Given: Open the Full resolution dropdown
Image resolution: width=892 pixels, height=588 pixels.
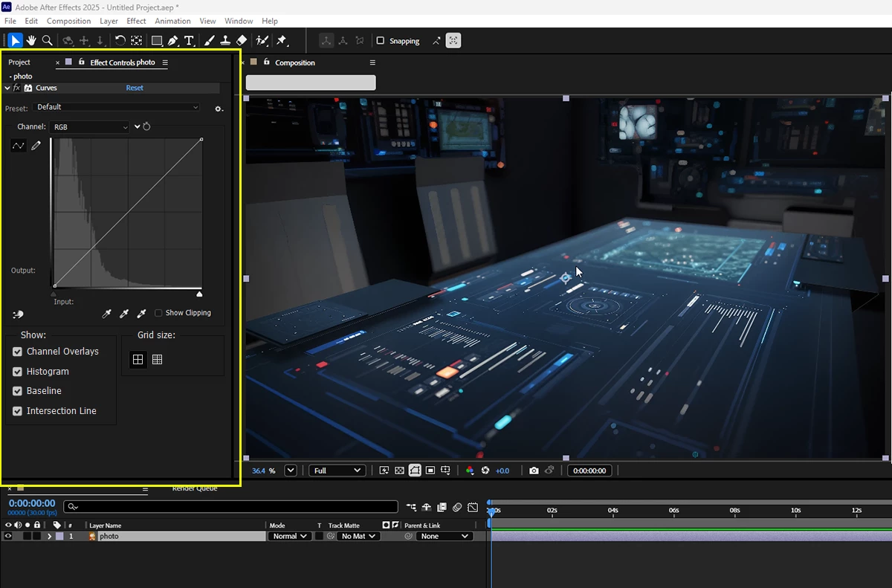Looking at the screenshot, I should point(337,471).
